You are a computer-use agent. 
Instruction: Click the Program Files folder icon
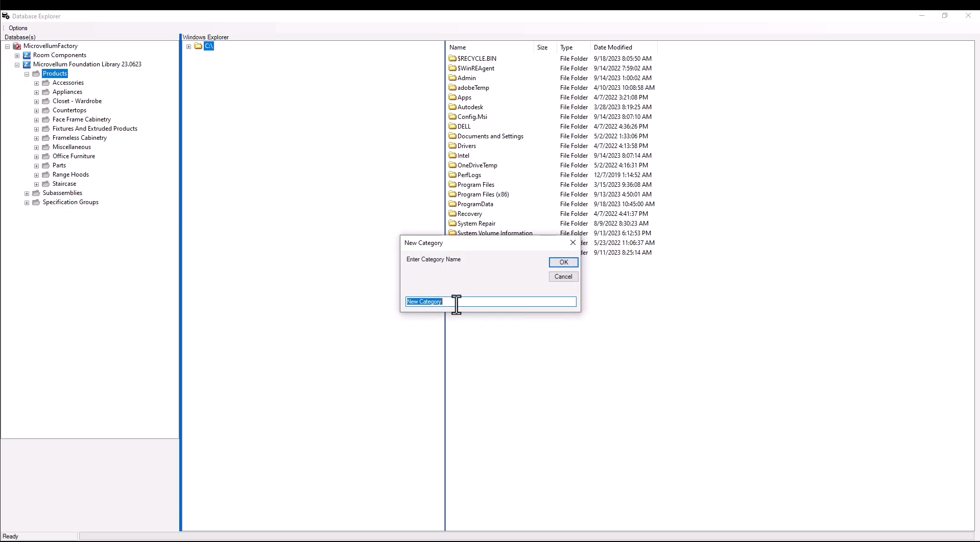tap(453, 184)
